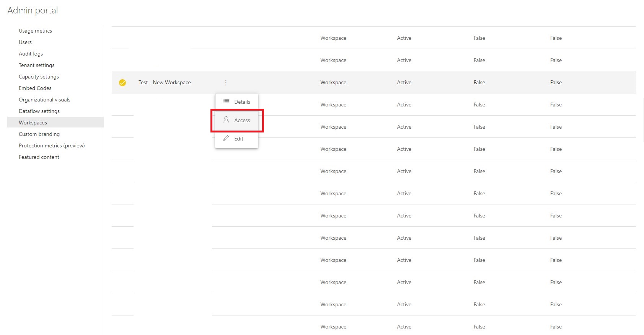The image size is (644, 335).
Task: Open Details in the context menu
Action: click(x=236, y=102)
